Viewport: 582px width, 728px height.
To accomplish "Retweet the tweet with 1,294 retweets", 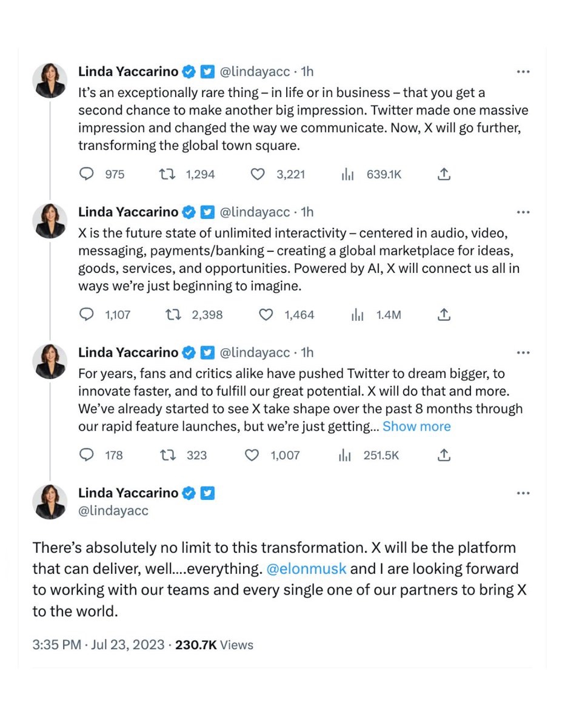I will pos(166,175).
